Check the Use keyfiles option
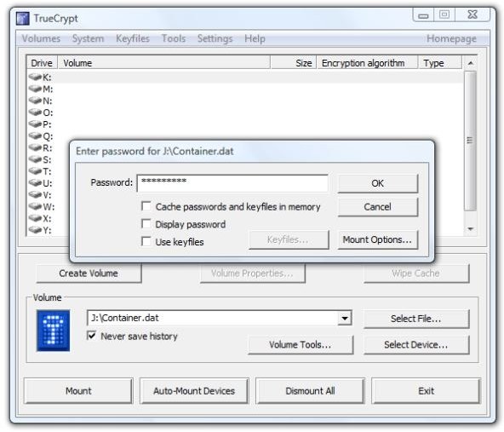This screenshot has height=432, width=504. [146, 241]
